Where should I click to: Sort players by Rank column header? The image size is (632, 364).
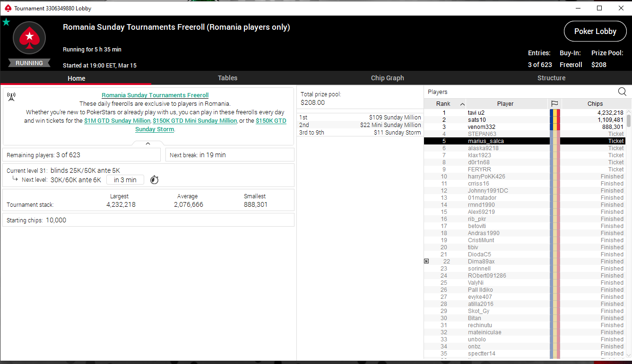[445, 104]
